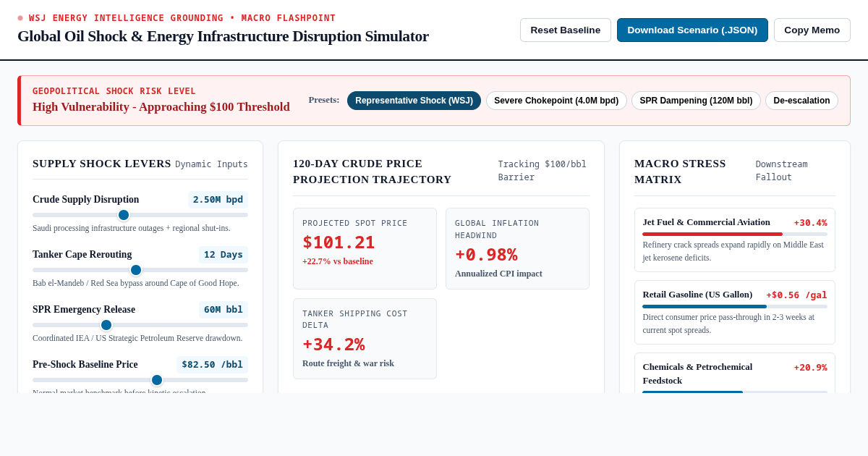Click the Dynamic Inputs label

click(x=211, y=164)
